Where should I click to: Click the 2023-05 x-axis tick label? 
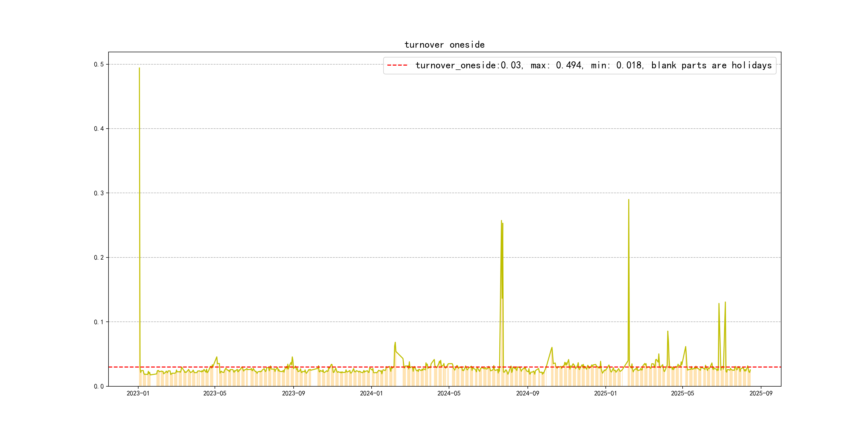click(215, 393)
